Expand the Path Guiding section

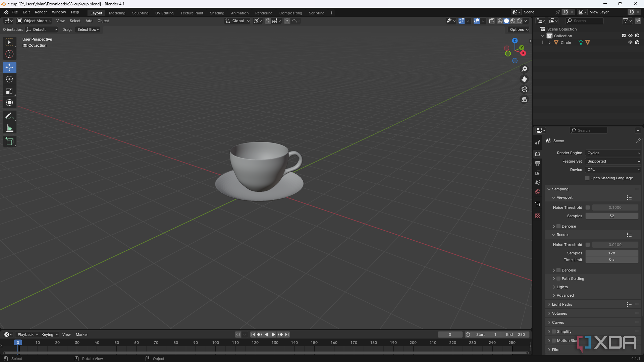(x=554, y=278)
